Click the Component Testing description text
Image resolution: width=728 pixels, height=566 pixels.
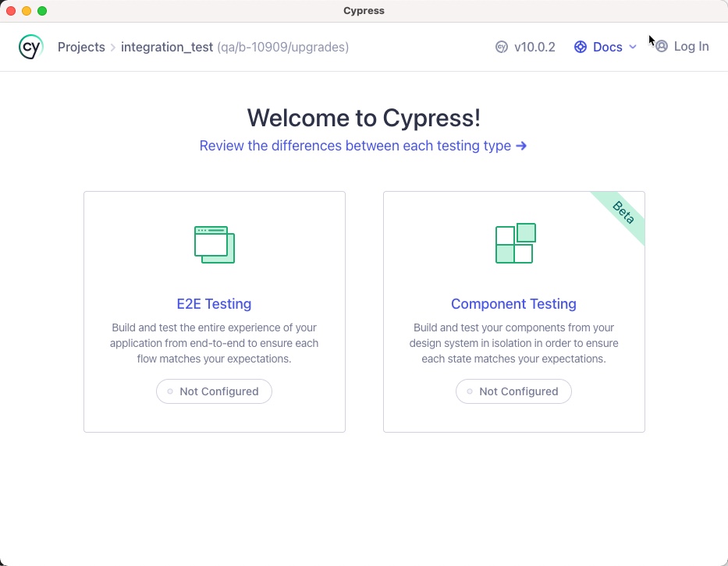[513, 343]
